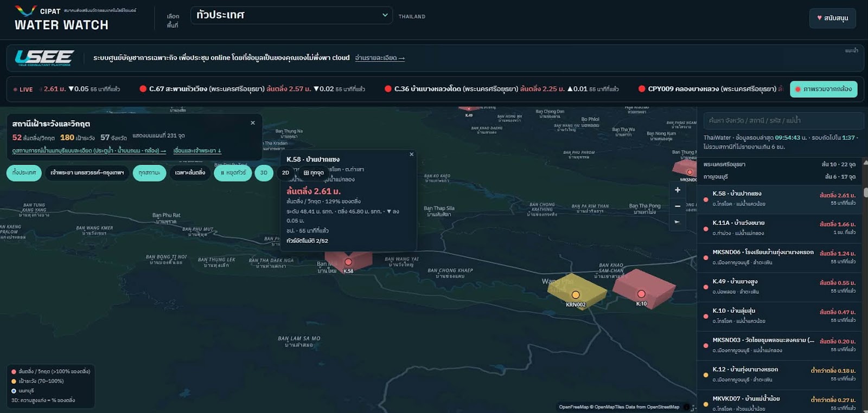
Task: Click the station list vertical scrollbar
Action: coord(865,191)
